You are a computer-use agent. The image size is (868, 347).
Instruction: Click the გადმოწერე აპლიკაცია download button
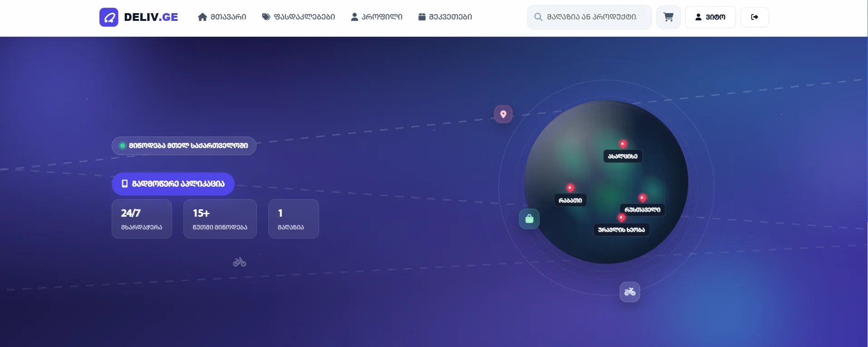pyautogui.click(x=173, y=184)
